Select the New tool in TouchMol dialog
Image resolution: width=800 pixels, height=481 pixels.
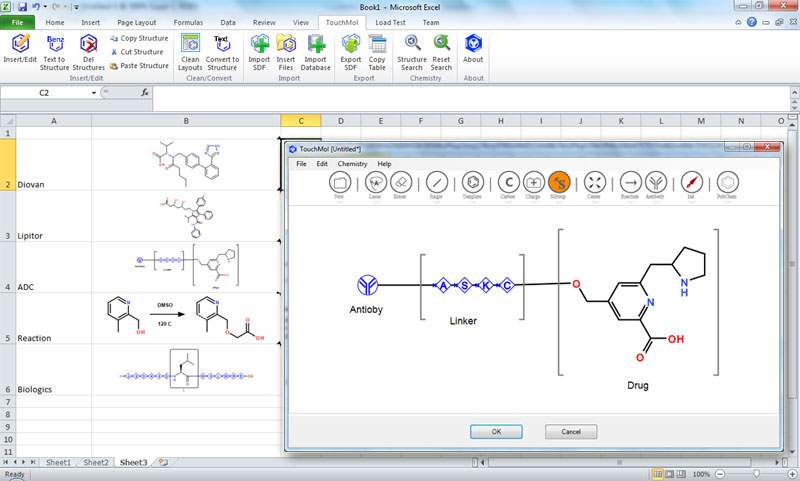point(340,182)
